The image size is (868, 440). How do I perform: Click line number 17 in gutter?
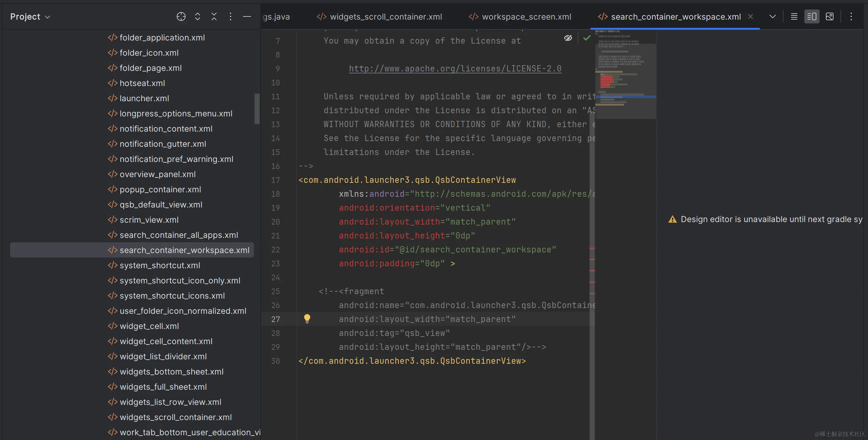(275, 180)
